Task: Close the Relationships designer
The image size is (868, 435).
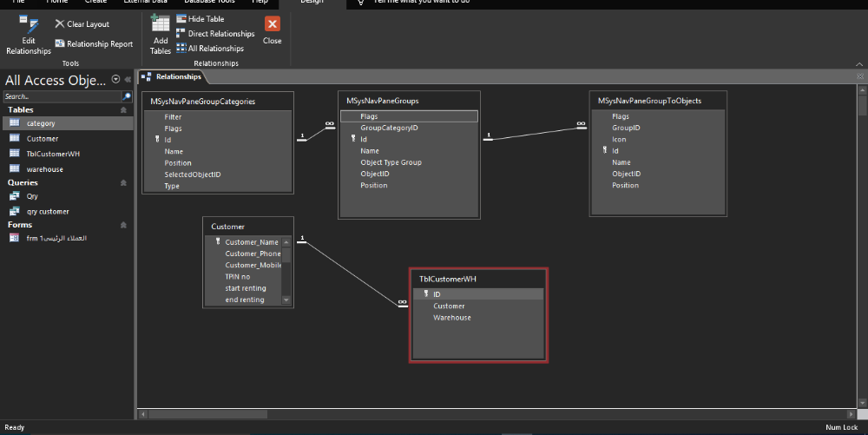Action: (x=273, y=30)
